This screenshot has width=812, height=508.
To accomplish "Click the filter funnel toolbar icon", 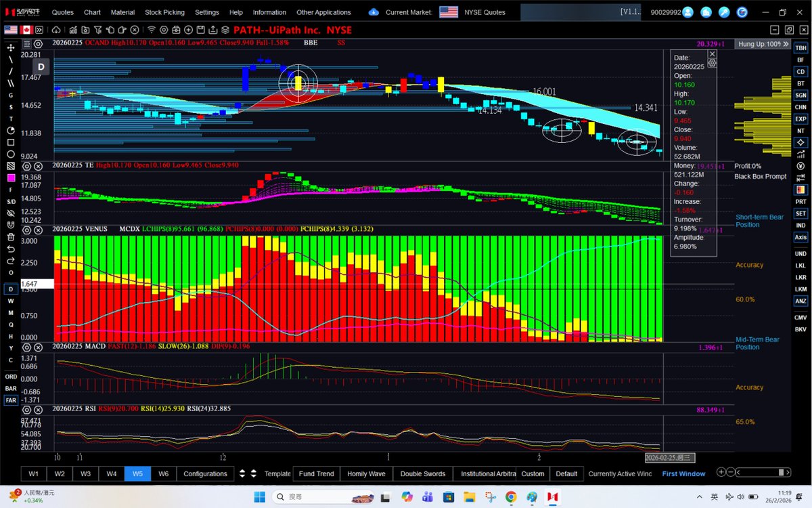I will coord(97,30).
